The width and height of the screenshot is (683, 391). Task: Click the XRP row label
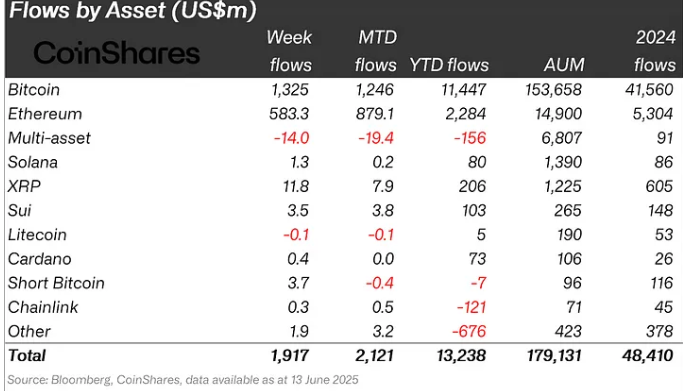[24, 186]
